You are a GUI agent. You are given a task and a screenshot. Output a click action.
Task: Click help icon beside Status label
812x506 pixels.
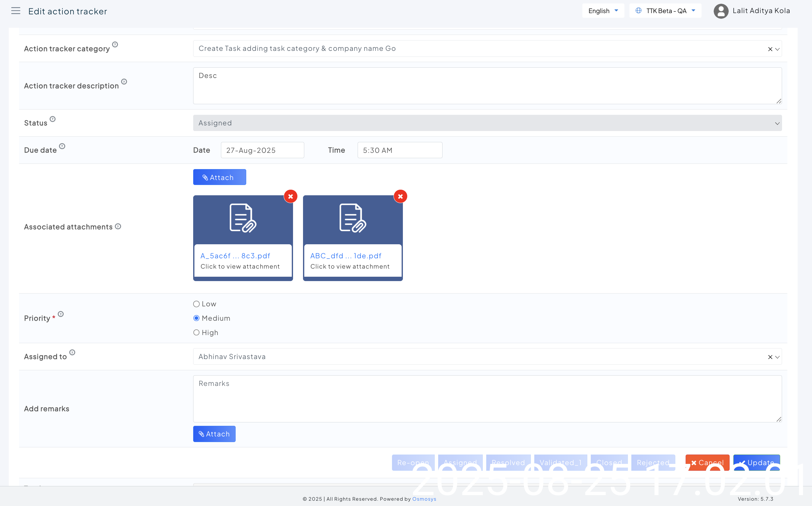[x=52, y=119]
